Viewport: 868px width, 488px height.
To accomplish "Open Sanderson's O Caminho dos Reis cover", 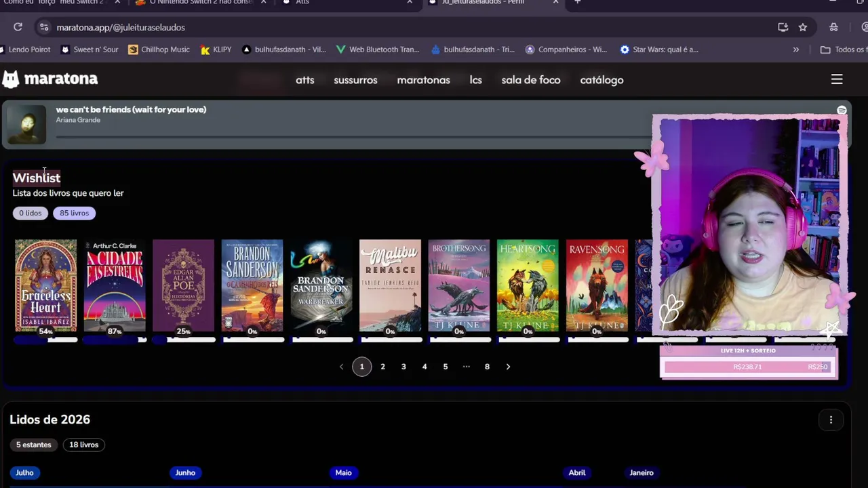I will [x=252, y=285].
